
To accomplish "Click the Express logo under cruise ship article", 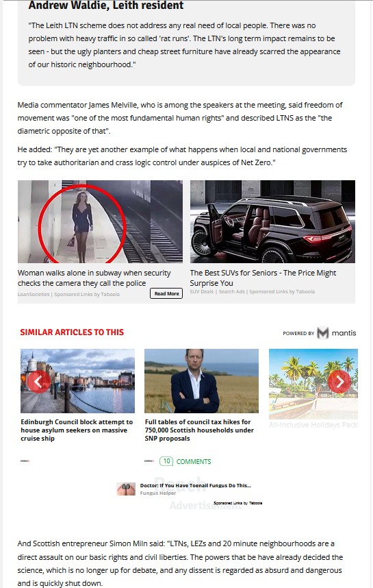I will 25,461.
